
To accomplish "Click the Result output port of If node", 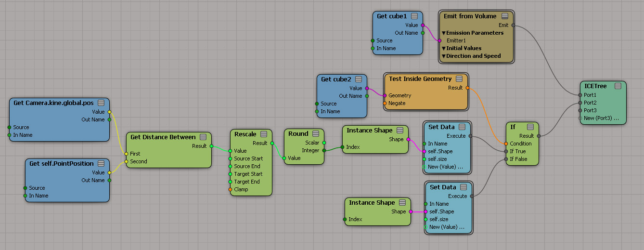I will point(539,136).
